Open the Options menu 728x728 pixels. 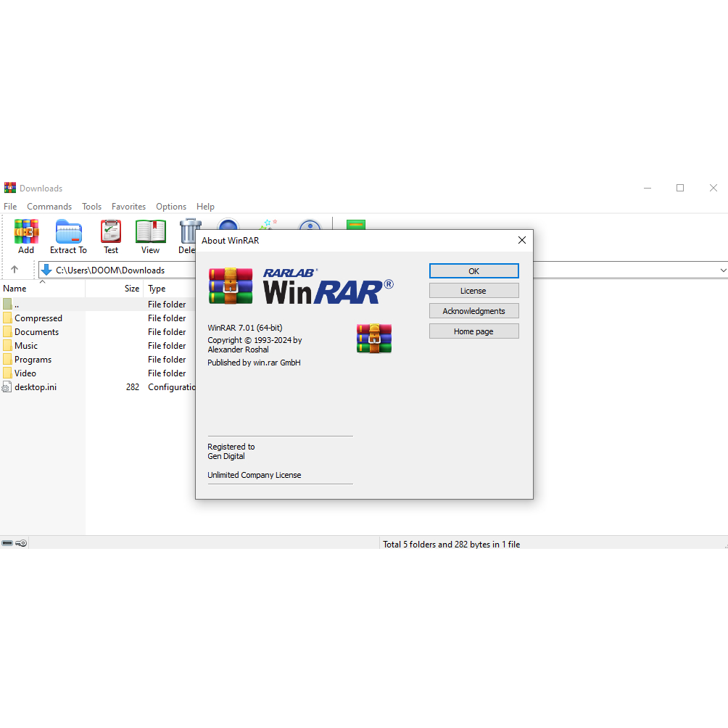[171, 207]
